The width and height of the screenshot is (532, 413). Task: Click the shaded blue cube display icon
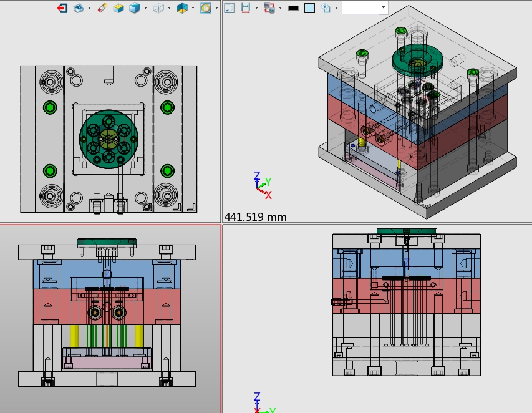(134, 8)
